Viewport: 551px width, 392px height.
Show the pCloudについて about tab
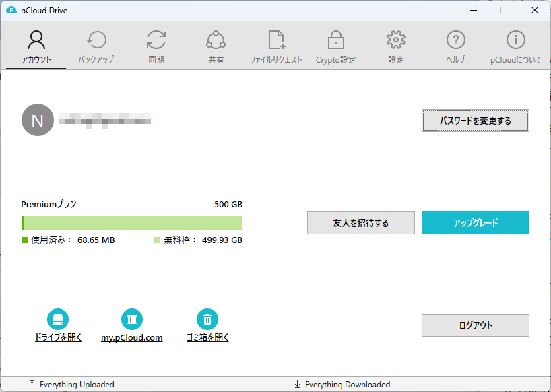point(515,46)
